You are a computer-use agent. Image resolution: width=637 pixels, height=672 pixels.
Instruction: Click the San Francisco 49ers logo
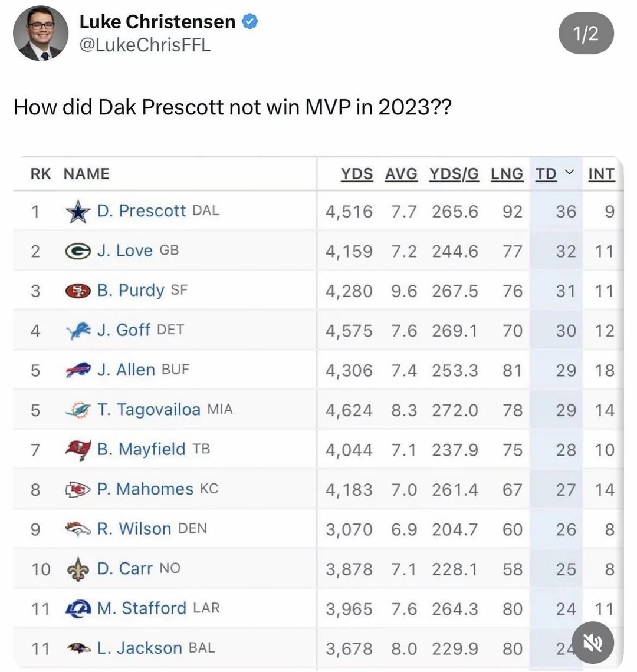(x=78, y=291)
